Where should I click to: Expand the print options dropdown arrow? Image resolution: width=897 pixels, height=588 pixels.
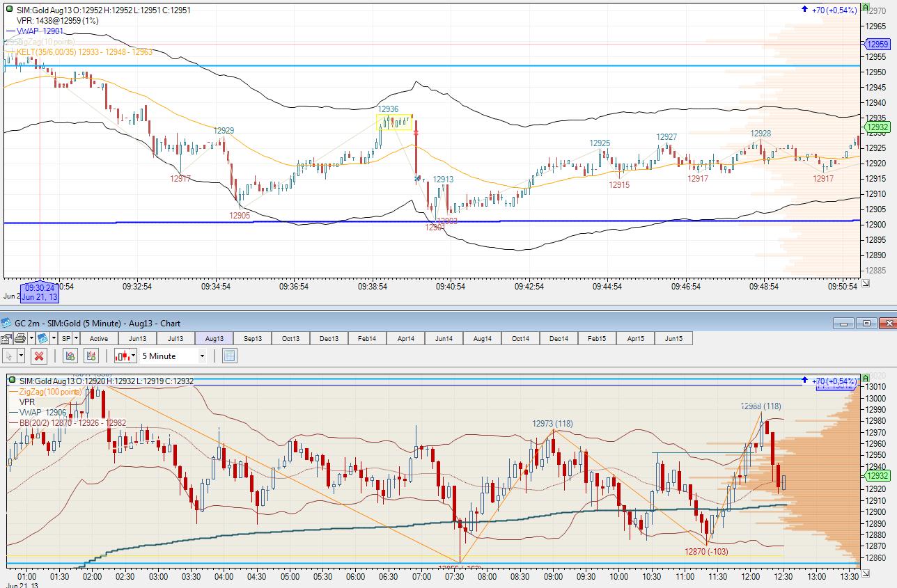[x=30, y=338]
